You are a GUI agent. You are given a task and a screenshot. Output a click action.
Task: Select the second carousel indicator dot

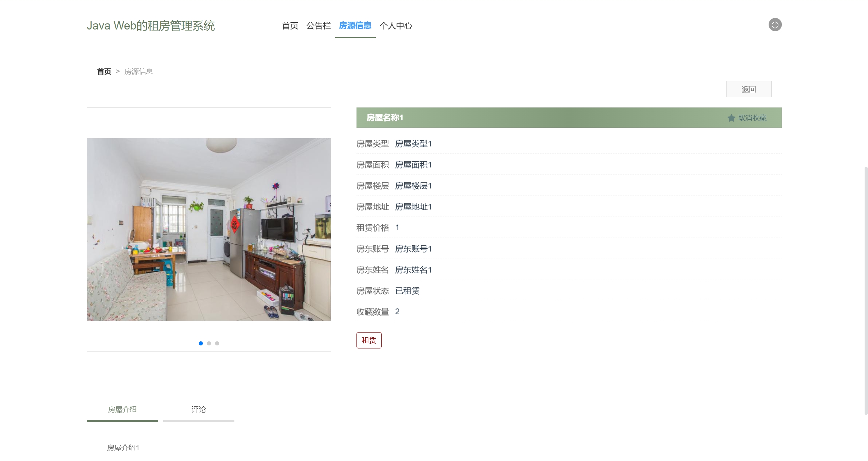(x=209, y=343)
